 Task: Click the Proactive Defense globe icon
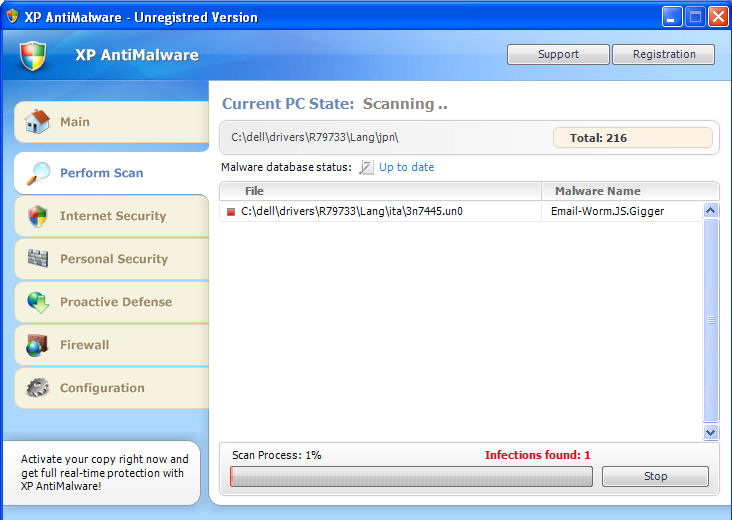pos(38,302)
